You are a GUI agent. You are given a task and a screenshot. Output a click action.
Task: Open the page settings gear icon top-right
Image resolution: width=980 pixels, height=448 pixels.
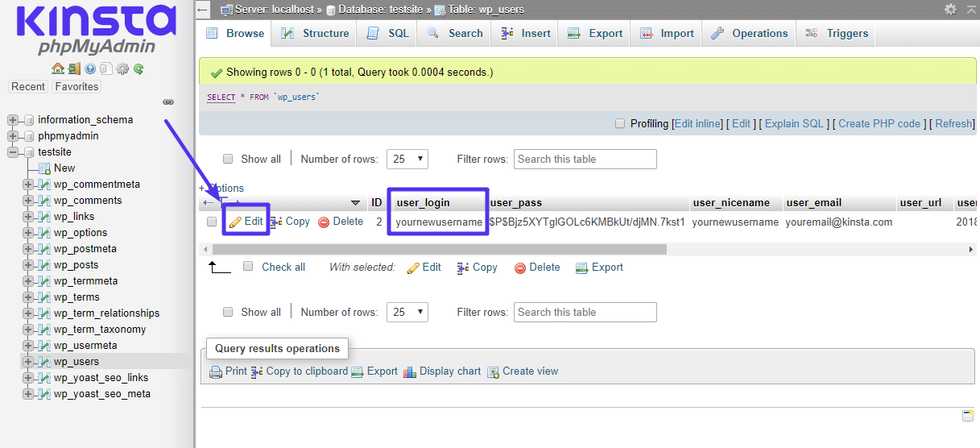click(x=950, y=10)
